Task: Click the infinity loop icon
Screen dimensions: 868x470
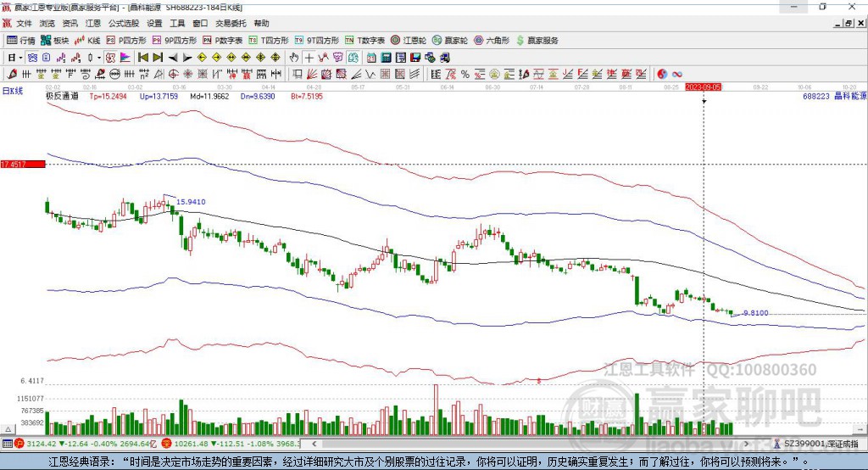Action: pyautogui.click(x=676, y=74)
